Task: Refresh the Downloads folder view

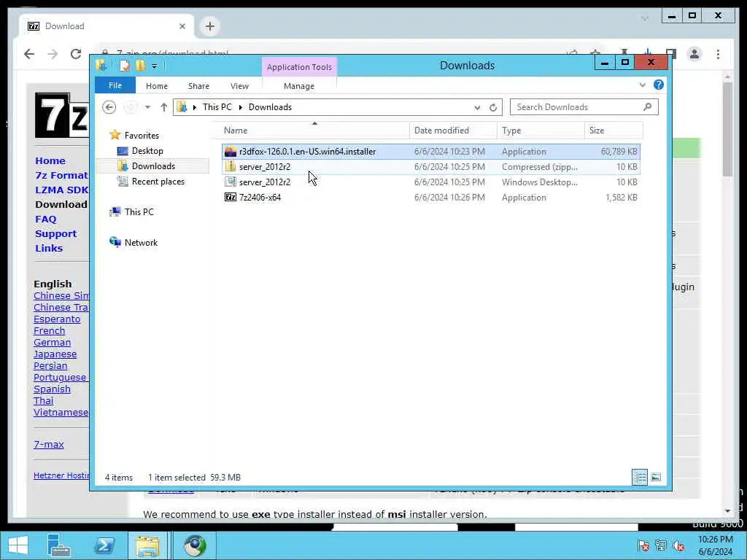Action: click(x=493, y=108)
